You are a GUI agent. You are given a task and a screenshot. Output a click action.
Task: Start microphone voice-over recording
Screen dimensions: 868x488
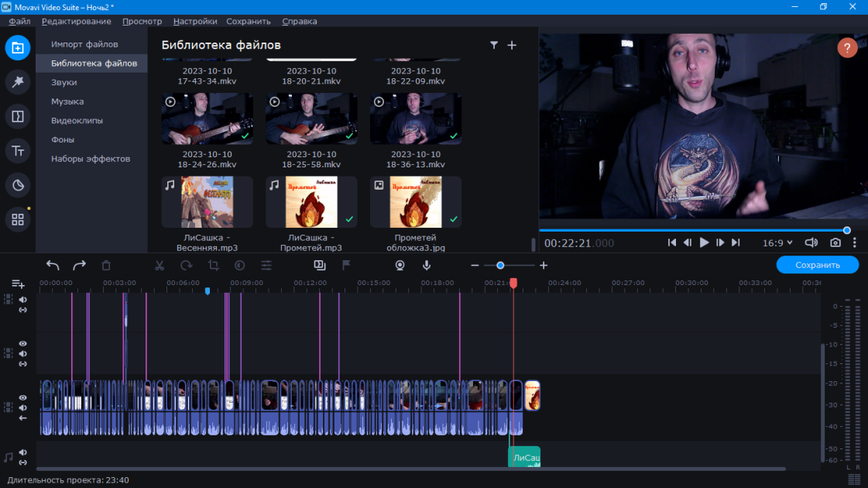(426, 266)
